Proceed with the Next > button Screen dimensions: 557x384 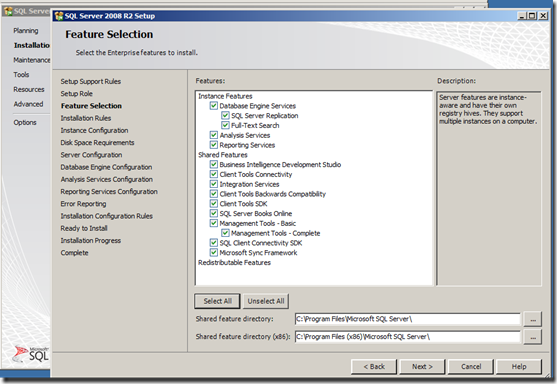tap(422, 367)
